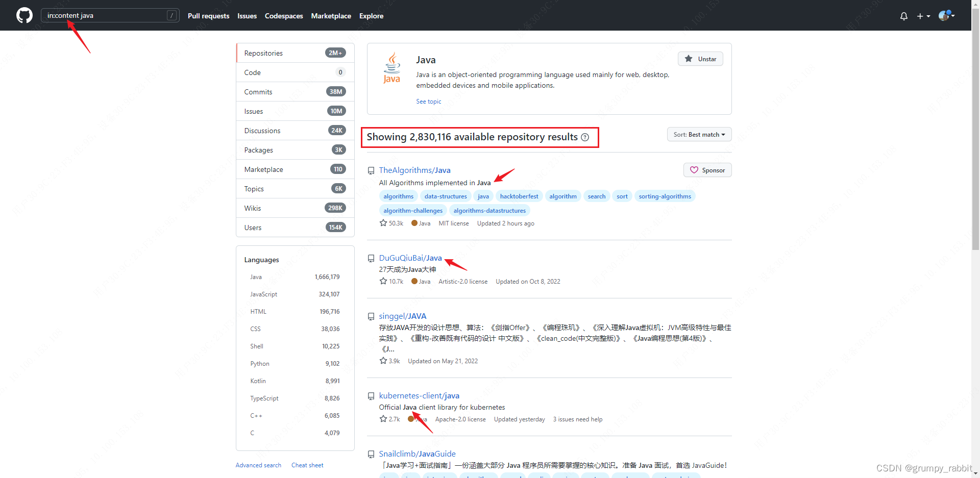
Task: Go to Pull requests
Action: [x=208, y=16]
